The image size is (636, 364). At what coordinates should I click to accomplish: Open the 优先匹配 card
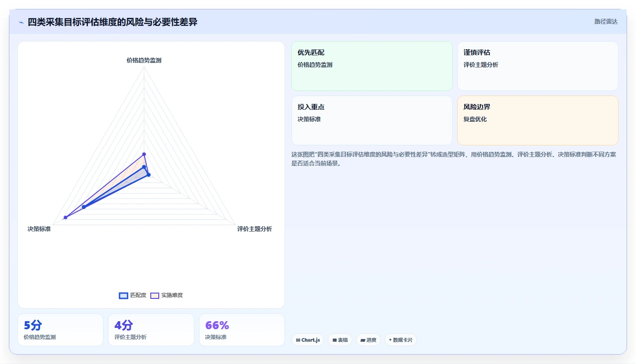click(x=372, y=66)
